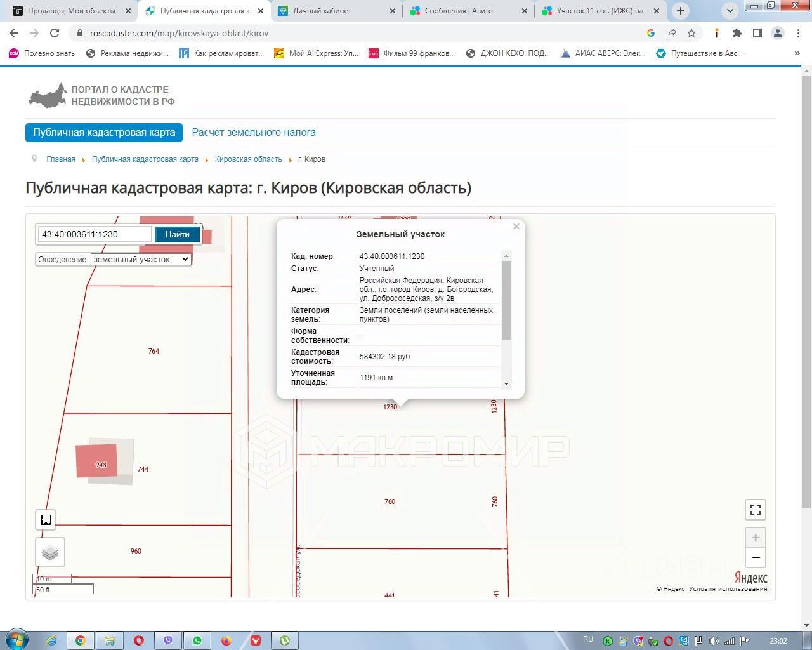
Task: Open bookmark 'Реклама недвижи...'
Action: (127, 53)
